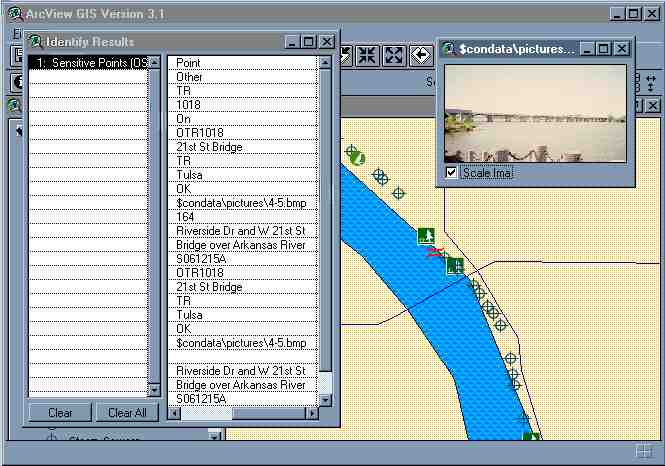
Task: Maximize the Identify Results window
Action: (309, 42)
